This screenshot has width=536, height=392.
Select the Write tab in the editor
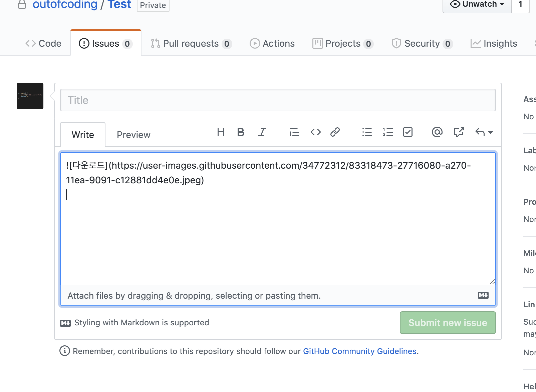point(83,135)
